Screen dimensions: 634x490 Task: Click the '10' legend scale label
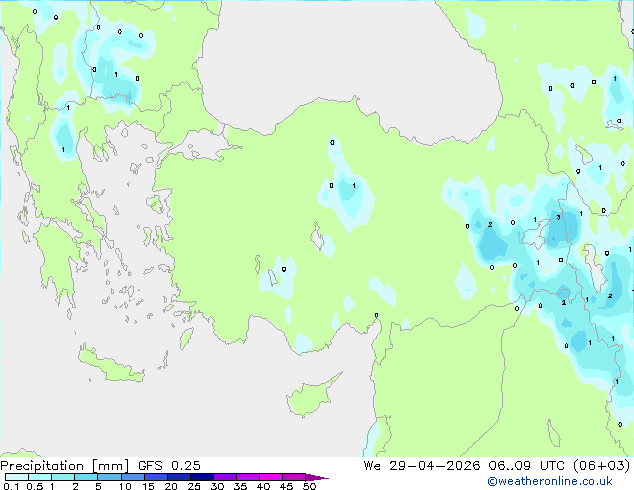[x=125, y=486]
